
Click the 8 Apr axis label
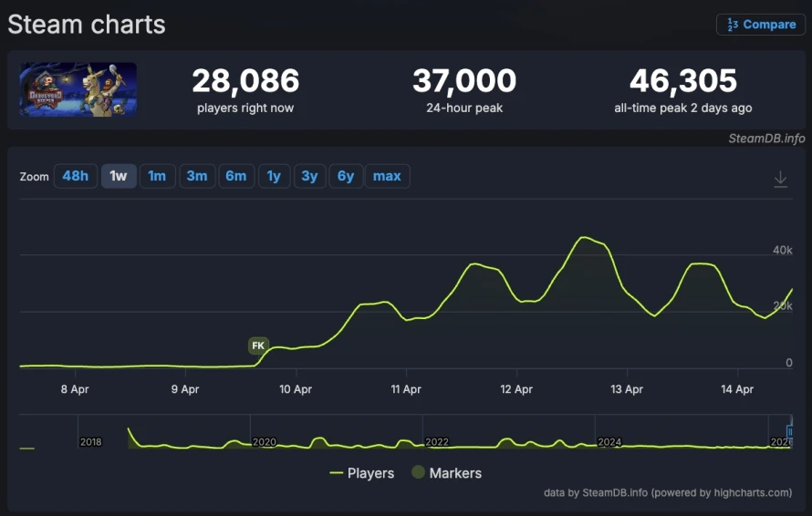point(75,389)
